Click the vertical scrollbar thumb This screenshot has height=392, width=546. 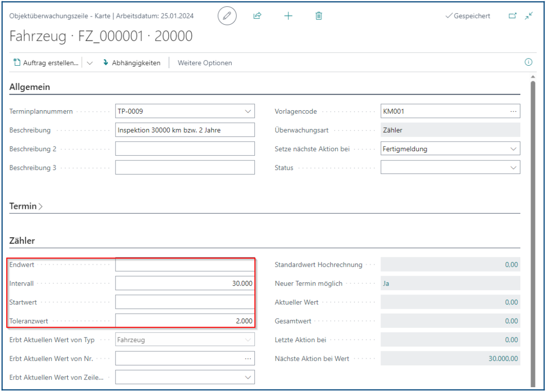coord(533,233)
